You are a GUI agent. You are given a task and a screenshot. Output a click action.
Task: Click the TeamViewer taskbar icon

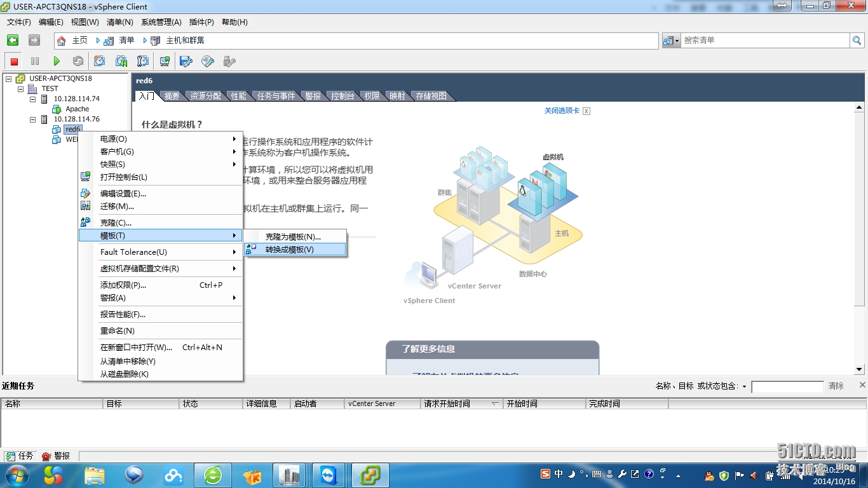329,475
